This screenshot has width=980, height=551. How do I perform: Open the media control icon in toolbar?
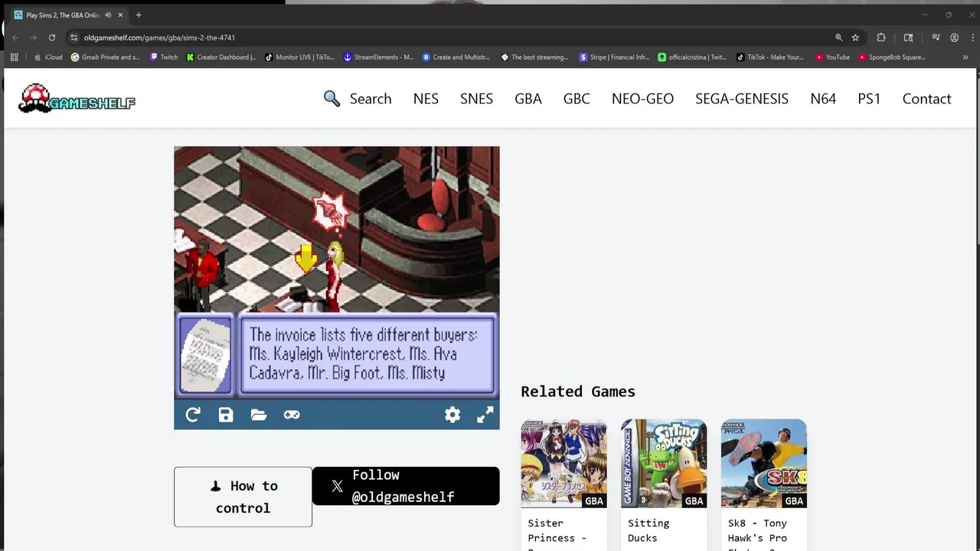pos(936,37)
